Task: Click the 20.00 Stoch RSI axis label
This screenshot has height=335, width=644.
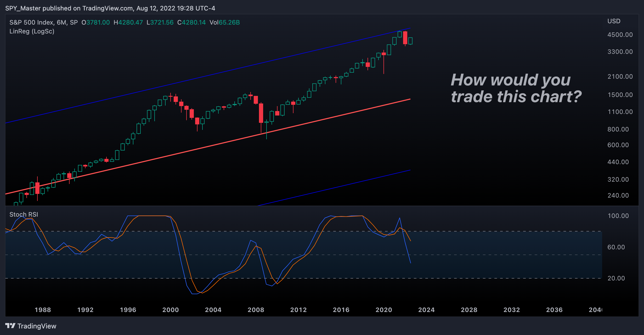Action: (x=616, y=278)
